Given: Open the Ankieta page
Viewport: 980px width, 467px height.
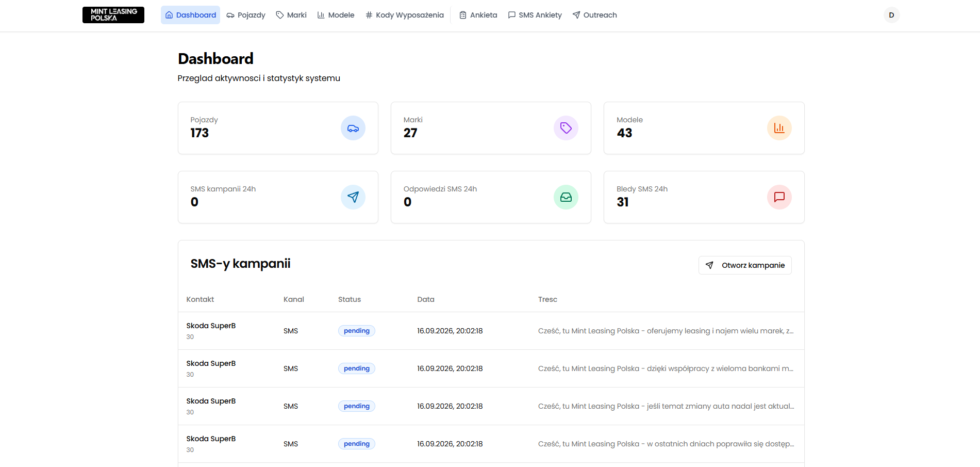Looking at the screenshot, I should [x=478, y=15].
